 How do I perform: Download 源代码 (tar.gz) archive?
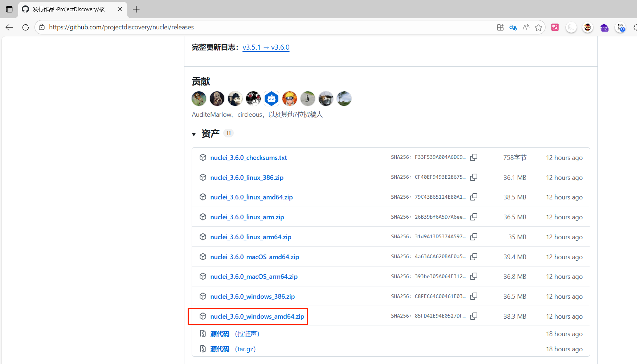[x=233, y=349]
